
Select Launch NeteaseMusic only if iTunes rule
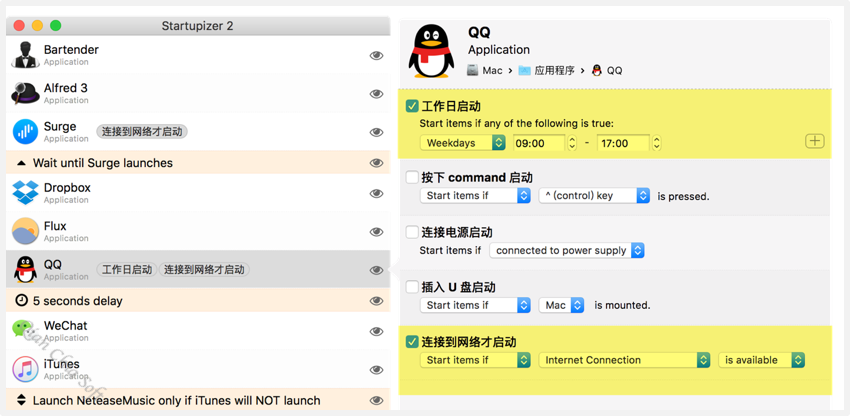tap(198, 400)
